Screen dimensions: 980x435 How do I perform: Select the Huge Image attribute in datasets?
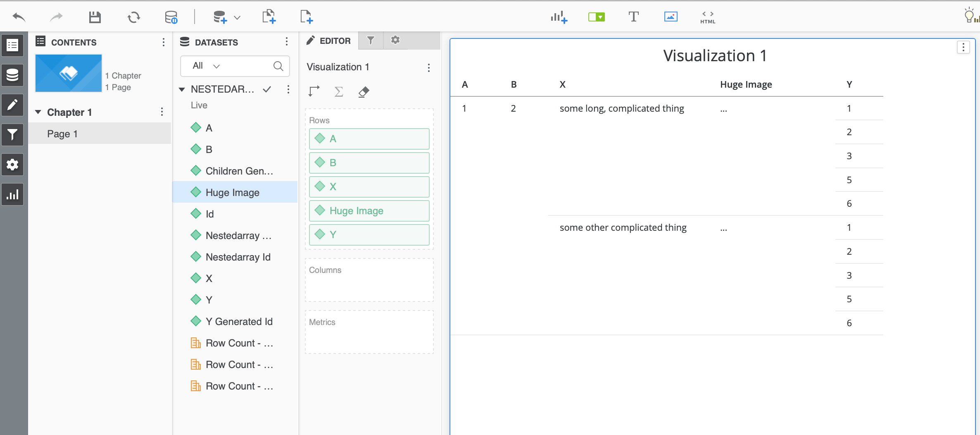[x=235, y=192]
